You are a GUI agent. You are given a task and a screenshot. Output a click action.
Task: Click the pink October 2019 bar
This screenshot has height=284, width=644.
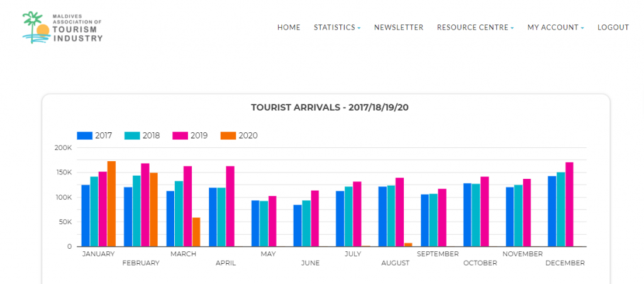[x=485, y=212]
